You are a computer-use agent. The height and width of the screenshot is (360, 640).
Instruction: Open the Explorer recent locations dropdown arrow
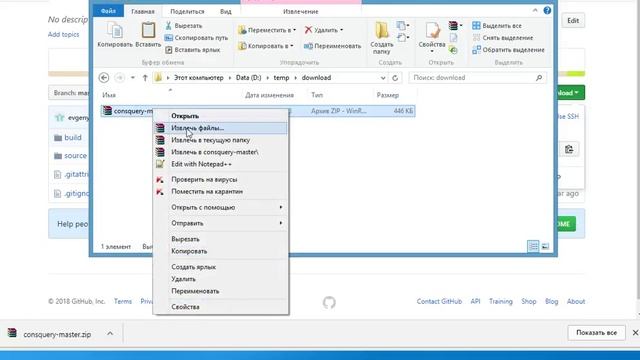pyautogui.click(x=133, y=78)
